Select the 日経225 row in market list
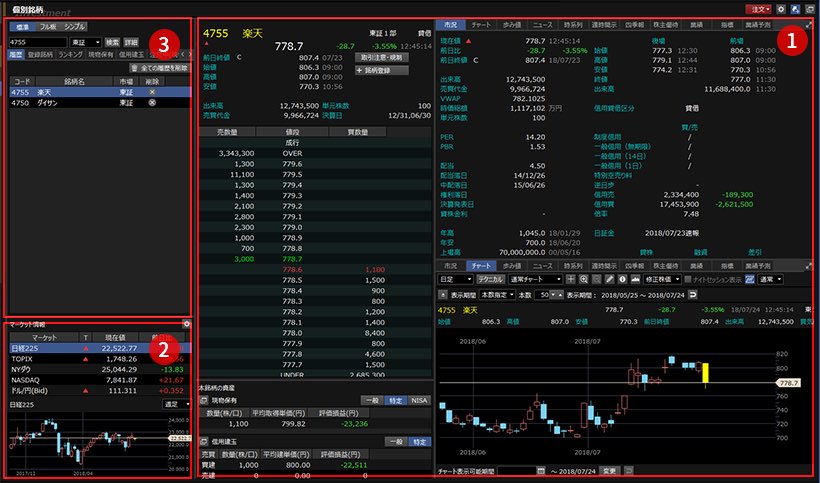Screen dimensions: 820x483 pos(99,348)
